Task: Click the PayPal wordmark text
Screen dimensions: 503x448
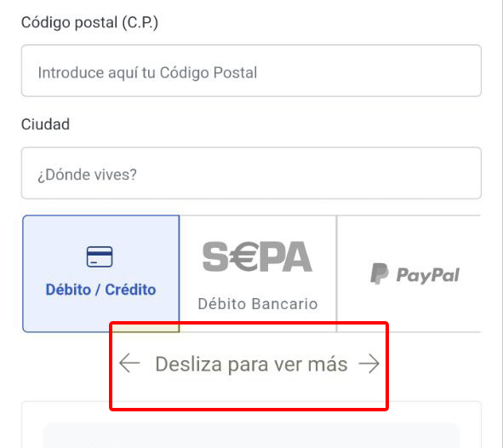Action: 428,275
